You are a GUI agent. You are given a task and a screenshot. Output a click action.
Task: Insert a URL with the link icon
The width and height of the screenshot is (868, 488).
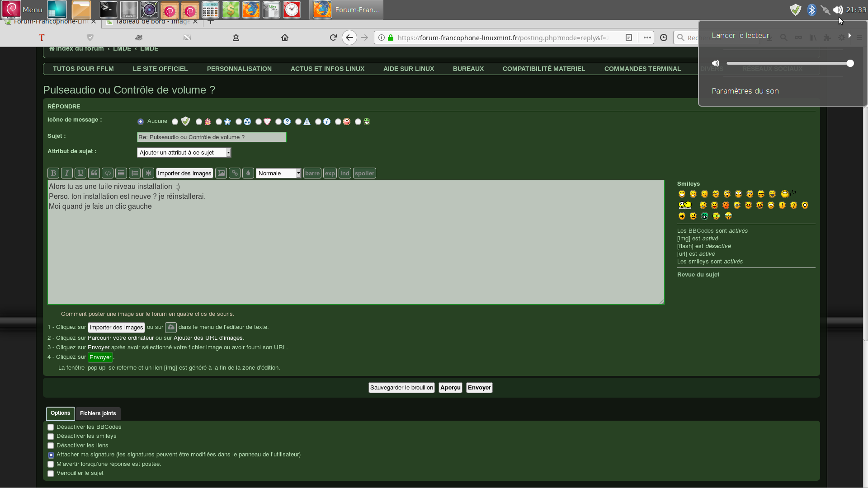235,173
